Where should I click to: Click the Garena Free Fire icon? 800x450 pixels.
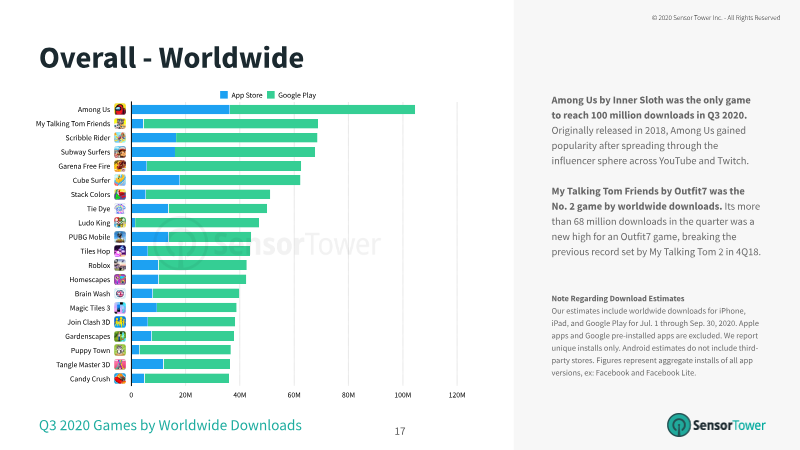pos(120,166)
